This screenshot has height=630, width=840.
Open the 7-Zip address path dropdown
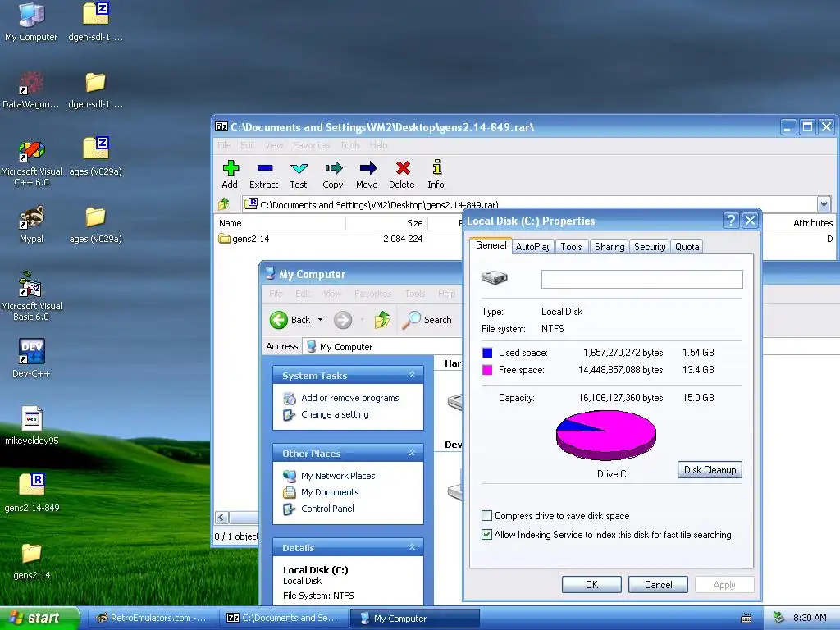[824, 204]
